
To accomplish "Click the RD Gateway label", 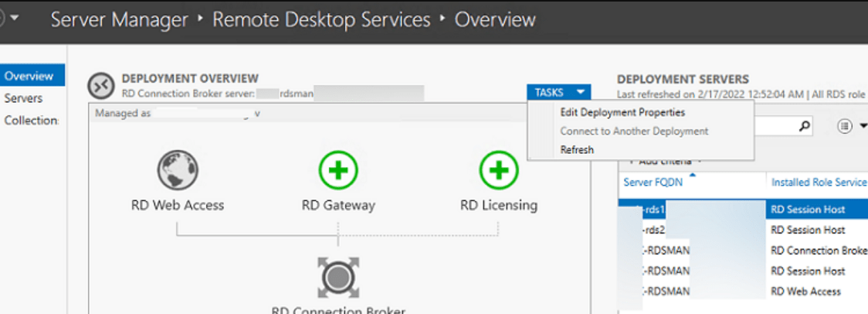I will (338, 205).
